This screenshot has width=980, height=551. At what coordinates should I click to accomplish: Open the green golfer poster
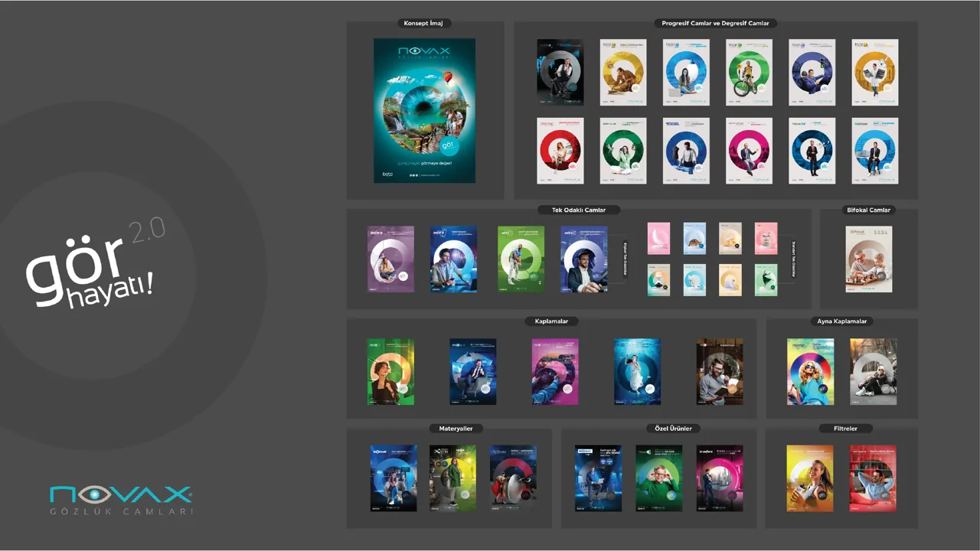521,259
